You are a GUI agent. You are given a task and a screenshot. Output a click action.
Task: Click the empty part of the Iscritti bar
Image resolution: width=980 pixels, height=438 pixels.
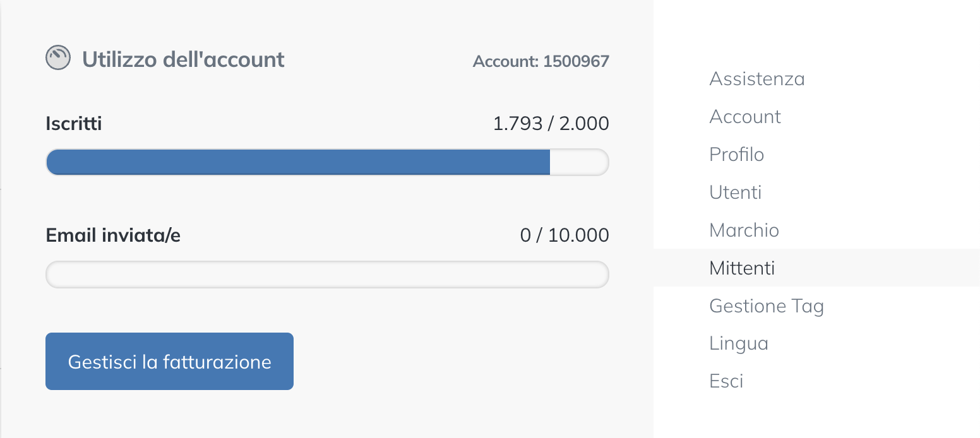coord(578,162)
